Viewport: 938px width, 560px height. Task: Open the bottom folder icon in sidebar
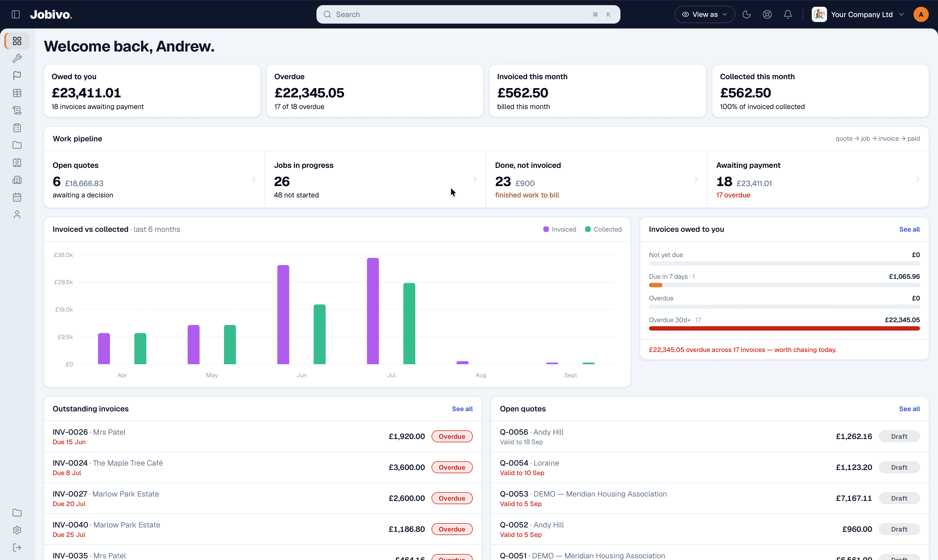point(17,513)
